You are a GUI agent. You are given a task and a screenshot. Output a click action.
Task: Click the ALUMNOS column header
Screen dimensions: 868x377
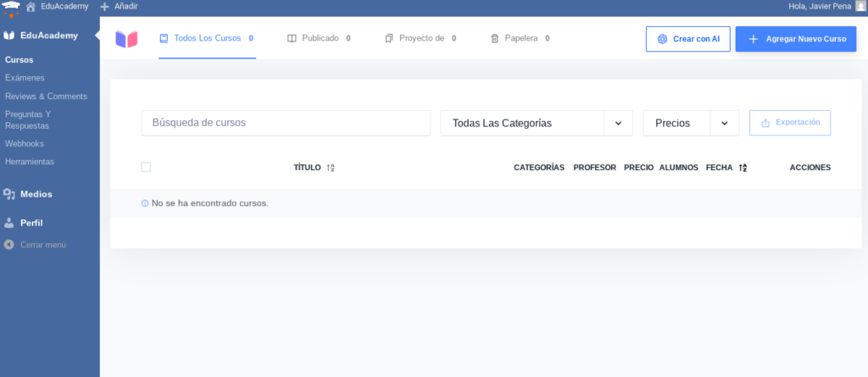pos(679,168)
